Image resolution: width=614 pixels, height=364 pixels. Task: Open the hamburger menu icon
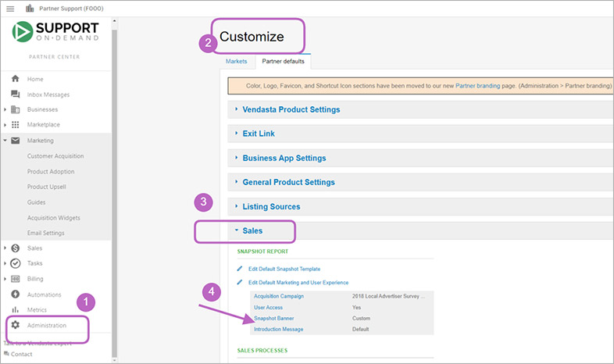point(10,9)
